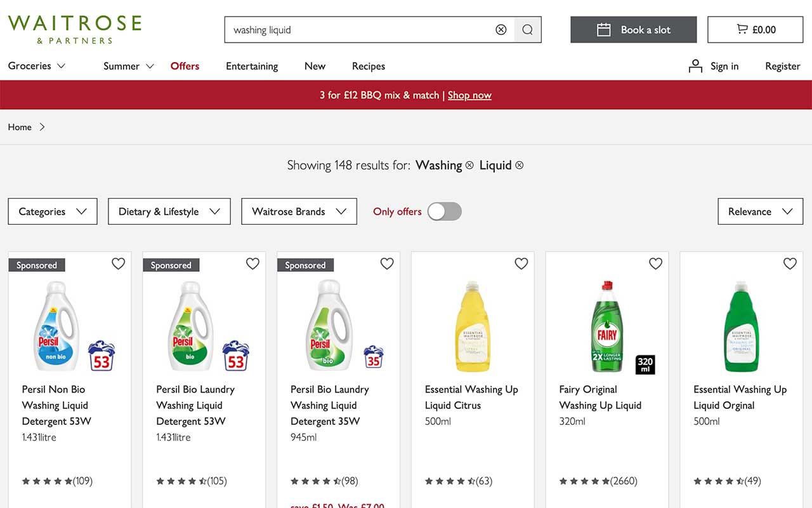Click the (2660) star rating for Fairy Original

[598, 481]
